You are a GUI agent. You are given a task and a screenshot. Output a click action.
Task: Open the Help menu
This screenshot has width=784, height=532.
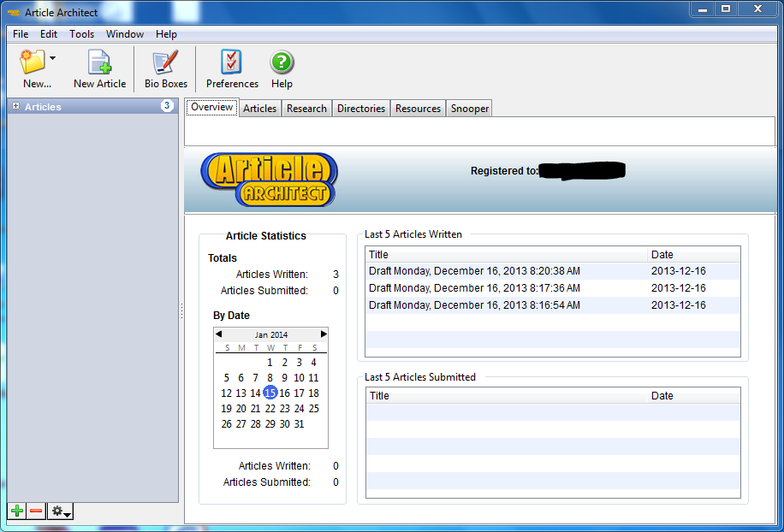(166, 34)
